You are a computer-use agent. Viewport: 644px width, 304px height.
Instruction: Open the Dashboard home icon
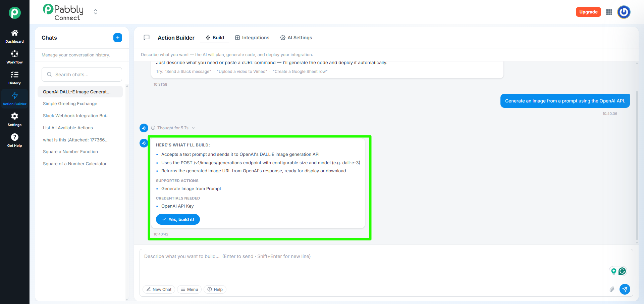coord(14,33)
